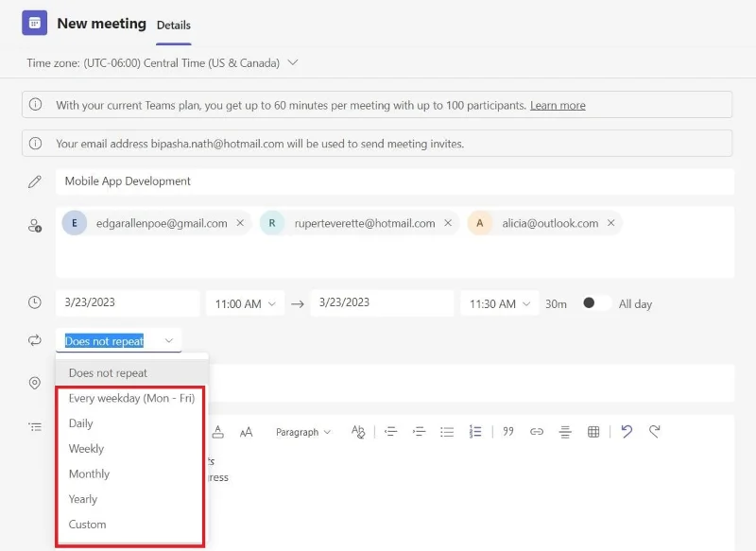The image size is (756, 551).
Task: Open the font color tool
Action: (218, 432)
